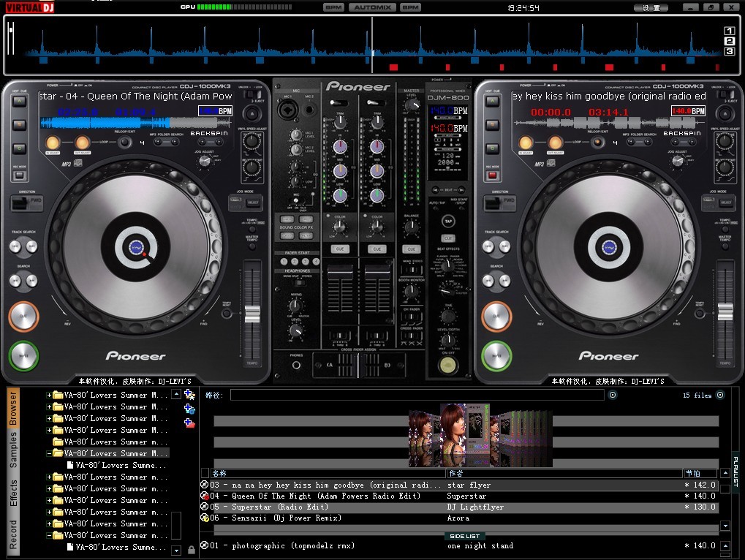This screenshot has height=560, width=745.
Task: Click the browser lock icon
Action: [192, 550]
